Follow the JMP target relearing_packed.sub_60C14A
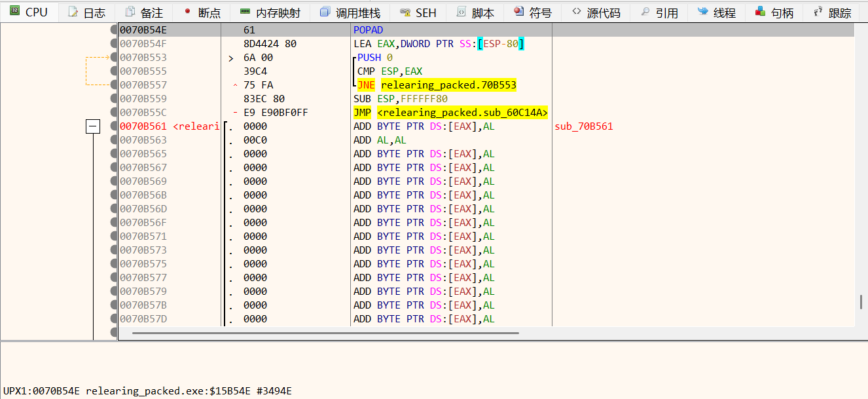The image size is (868, 399). [x=462, y=113]
